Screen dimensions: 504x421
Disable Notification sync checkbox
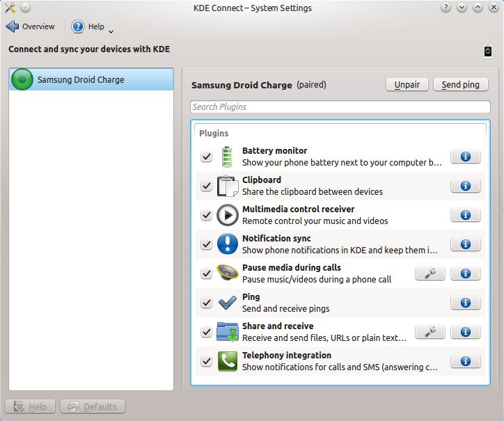pyautogui.click(x=206, y=244)
